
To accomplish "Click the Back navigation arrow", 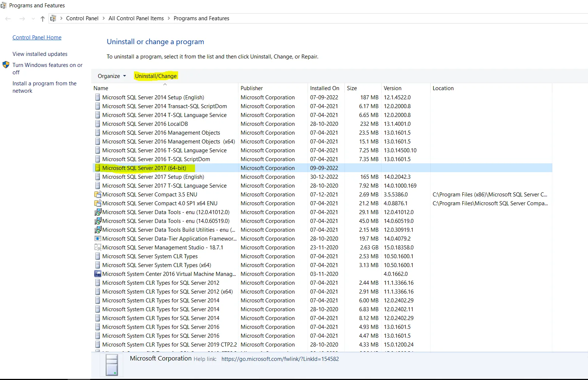I will click(8, 18).
